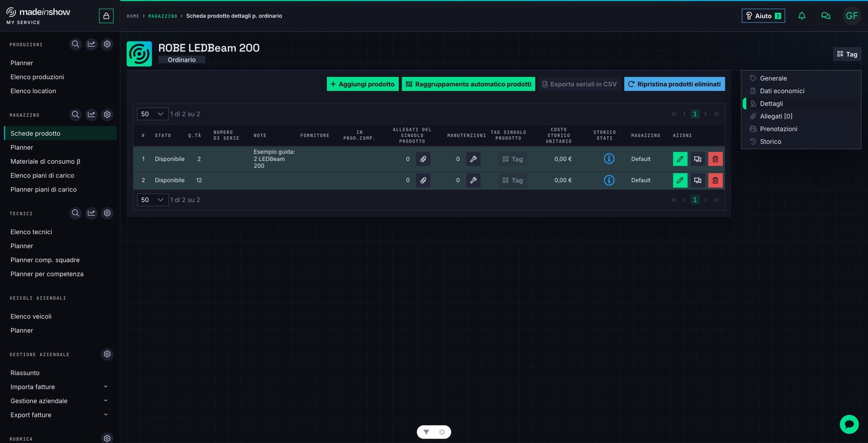Viewport: 868px width, 443px height.
Task: Click the Tag button at top right
Action: [x=847, y=54]
